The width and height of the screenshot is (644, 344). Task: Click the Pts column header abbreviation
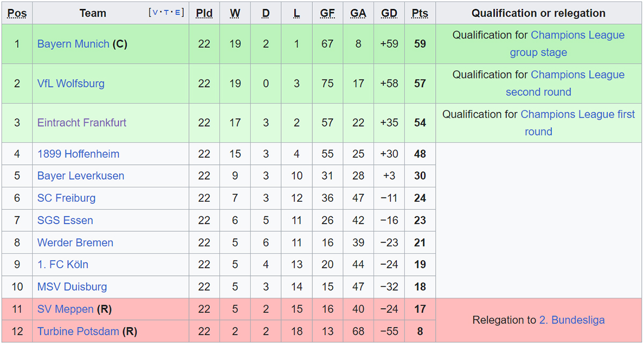tap(420, 13)
